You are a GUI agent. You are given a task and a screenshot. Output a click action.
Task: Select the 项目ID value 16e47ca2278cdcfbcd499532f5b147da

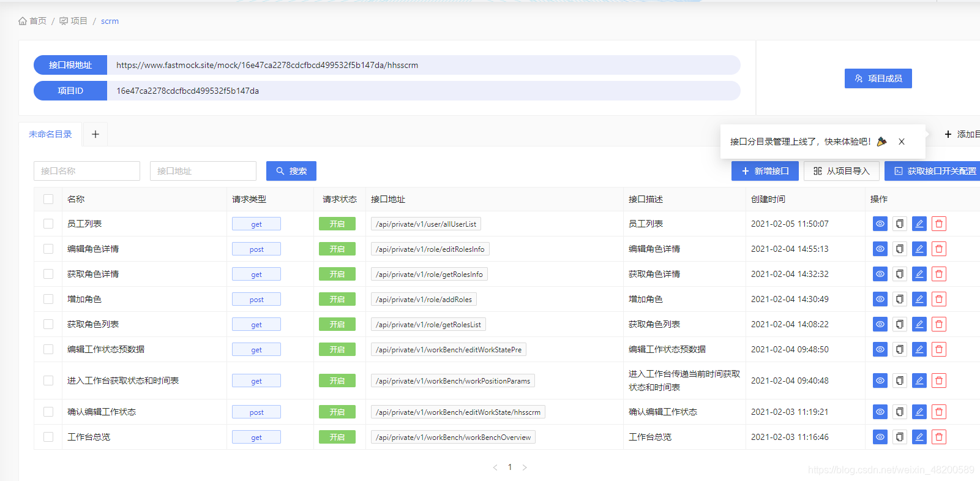[188, 91]
